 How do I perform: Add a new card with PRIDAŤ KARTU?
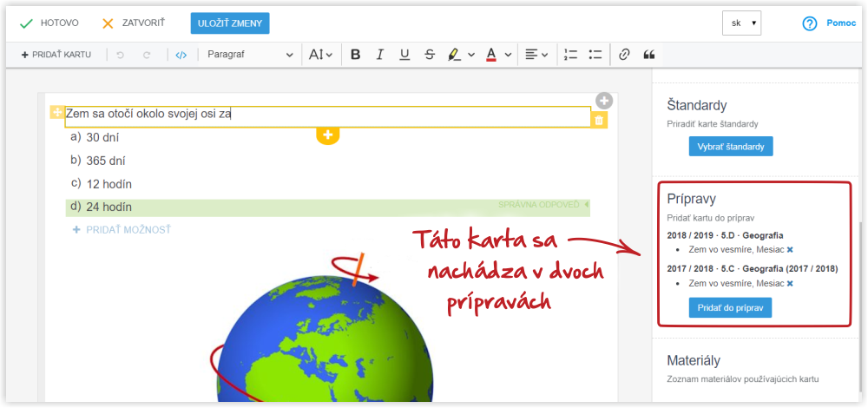(56, 55)
